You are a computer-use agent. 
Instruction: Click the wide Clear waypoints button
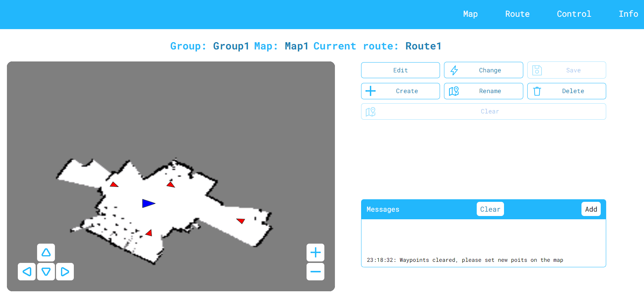(483, 112)
